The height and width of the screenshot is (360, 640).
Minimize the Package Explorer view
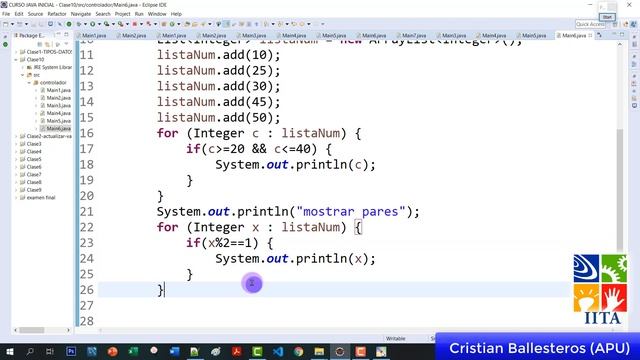[58, 35]
